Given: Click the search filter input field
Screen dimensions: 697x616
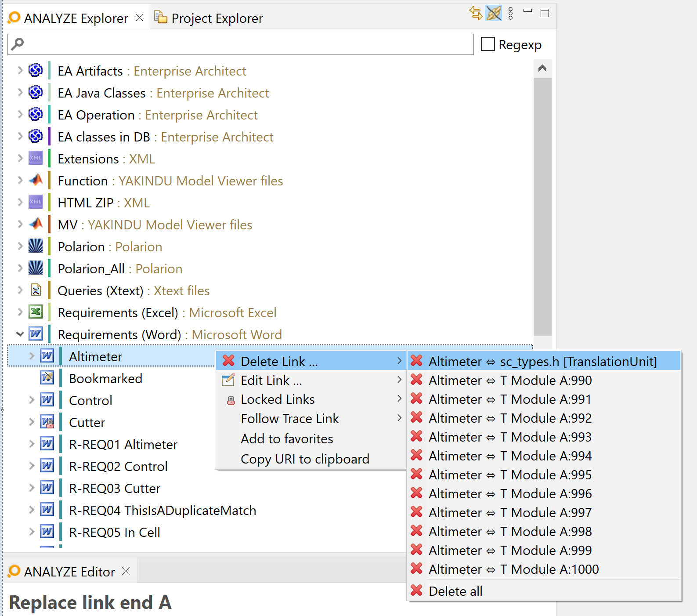Looking at the screenshot, I should [x=241, y=44].
